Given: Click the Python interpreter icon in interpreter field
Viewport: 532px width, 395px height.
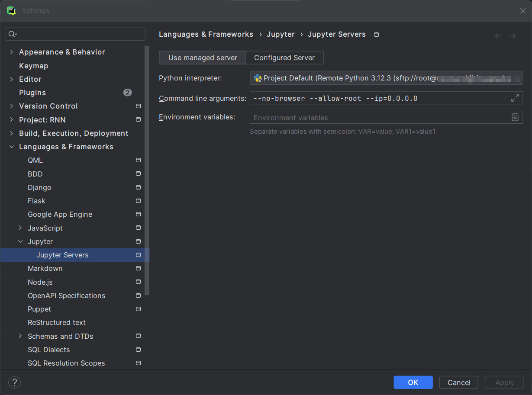Looking at the screenshot, I should click(x=258, y=78).
